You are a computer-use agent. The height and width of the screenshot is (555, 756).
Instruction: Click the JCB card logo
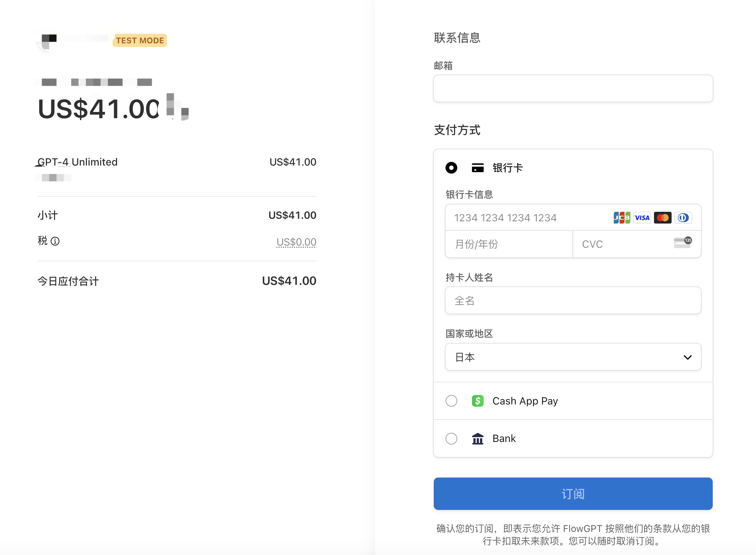tap(622, 218)
